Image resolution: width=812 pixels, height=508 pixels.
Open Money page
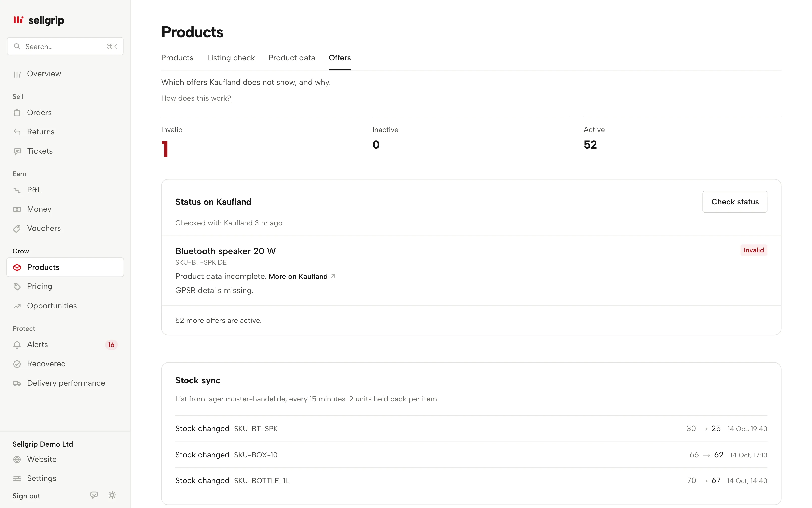coord(65,209)
